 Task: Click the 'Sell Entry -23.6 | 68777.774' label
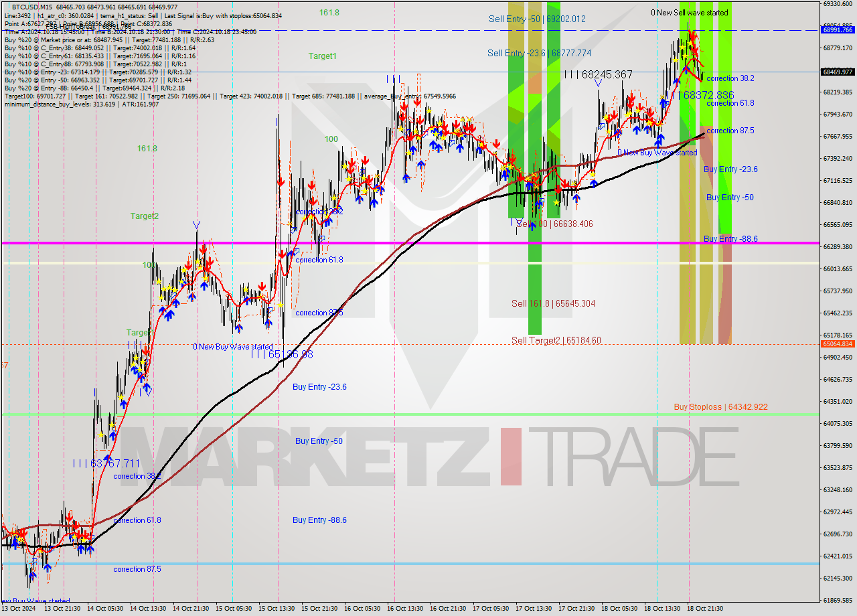[539, 53]
